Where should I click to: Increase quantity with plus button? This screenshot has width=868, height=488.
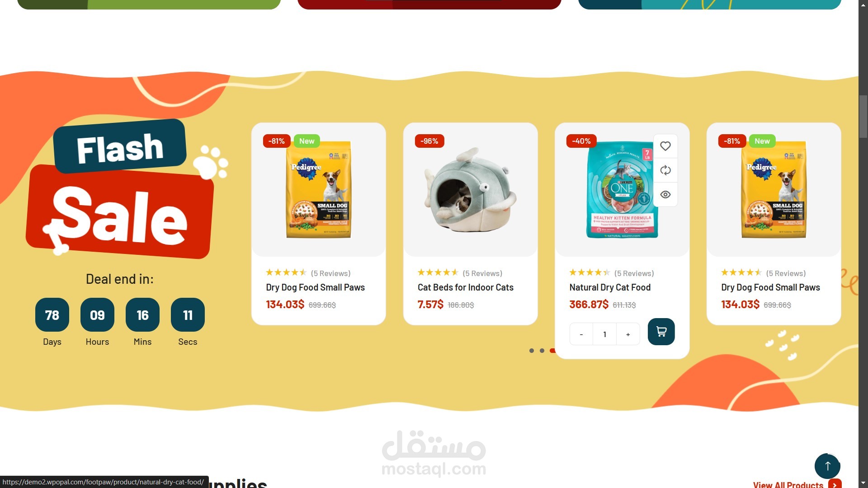point(628,334)
